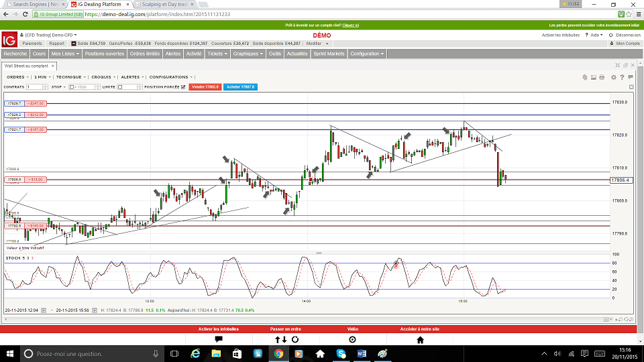Enable the Limite checkbox
This screenshot has width=644, height=362.
click(120, 87)
